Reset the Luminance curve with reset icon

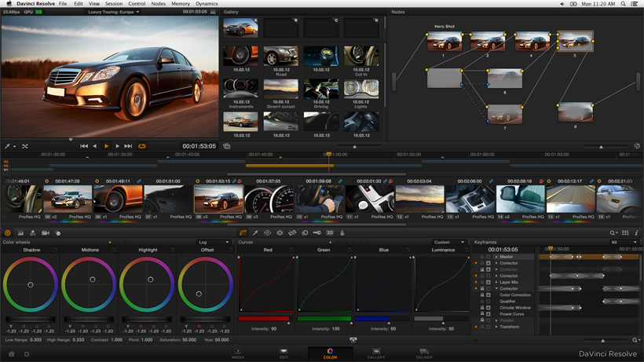(467, 250)
